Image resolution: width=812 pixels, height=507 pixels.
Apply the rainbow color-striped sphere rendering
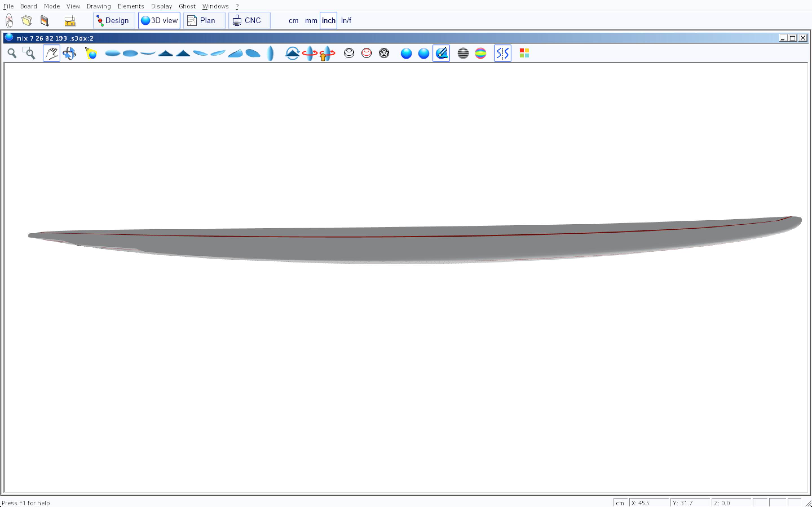[480, 53]
